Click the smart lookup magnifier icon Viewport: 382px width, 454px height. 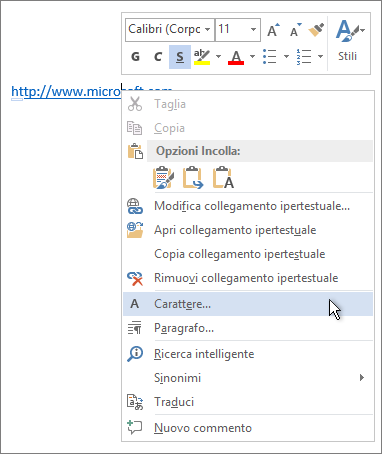click(x=135, y=354)
